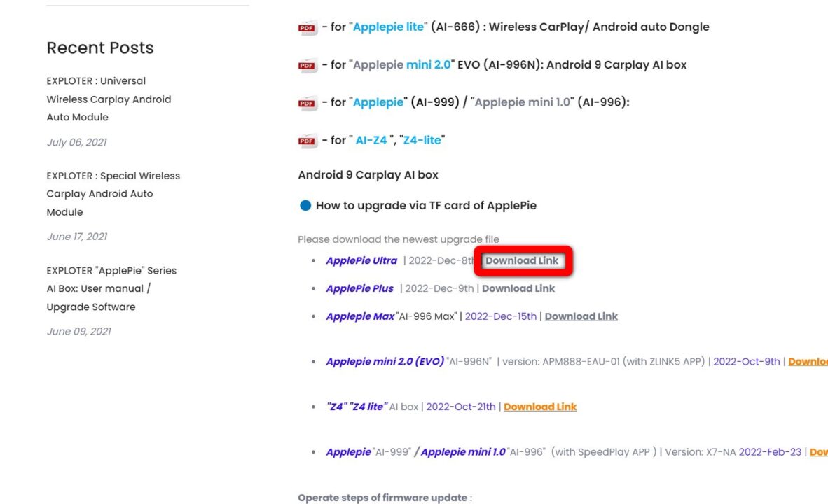Open the PDF icon for Applepie AI-999
The width and height of the screenshot is (828, 504).
308,103
